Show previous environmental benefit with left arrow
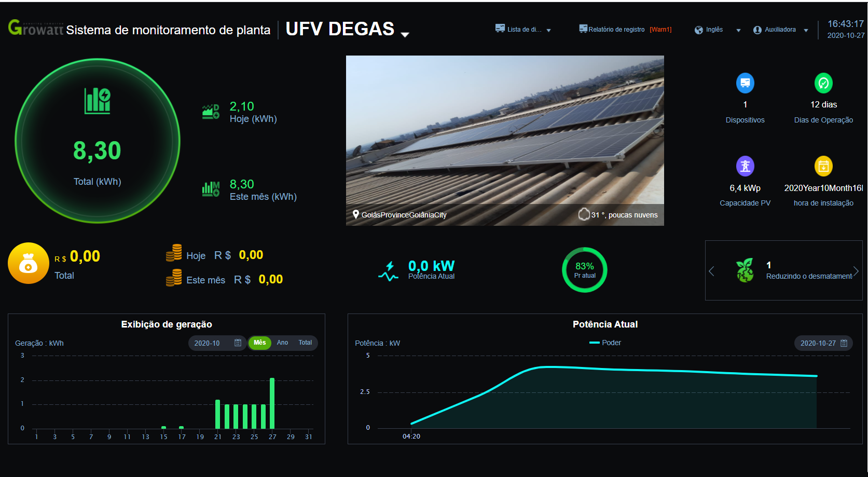Screen dimensions: 868x477 coord(711,271)
